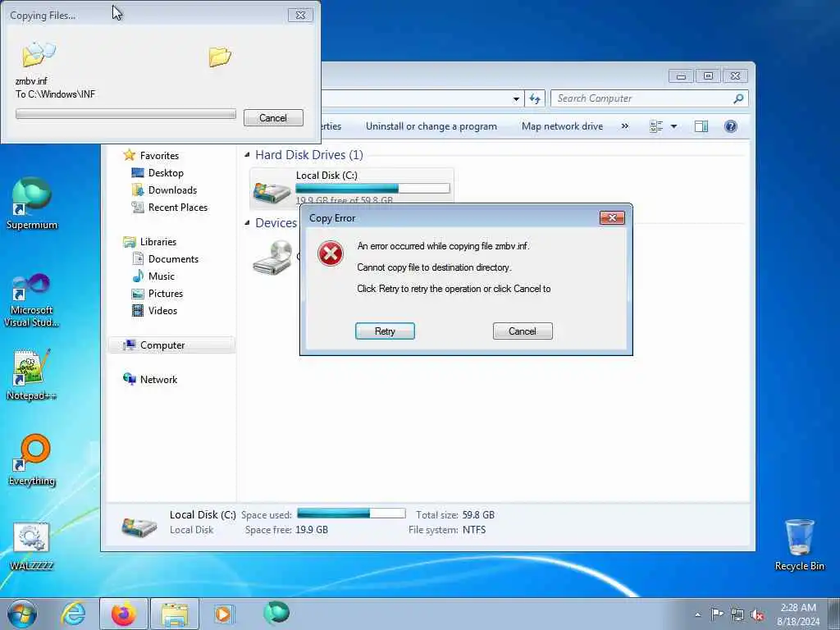Open Favorites in navigation pane
The width and height of the screenshot is (840, 630).
pyautogui.click(x=159, y=155)
